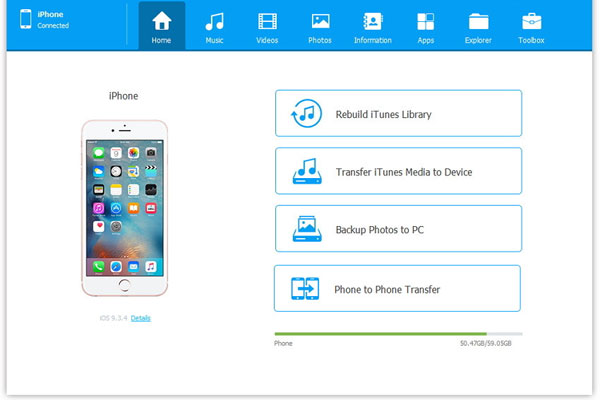Click the connected iPhone device icon

pyautogui.click(x=26, y=19)
